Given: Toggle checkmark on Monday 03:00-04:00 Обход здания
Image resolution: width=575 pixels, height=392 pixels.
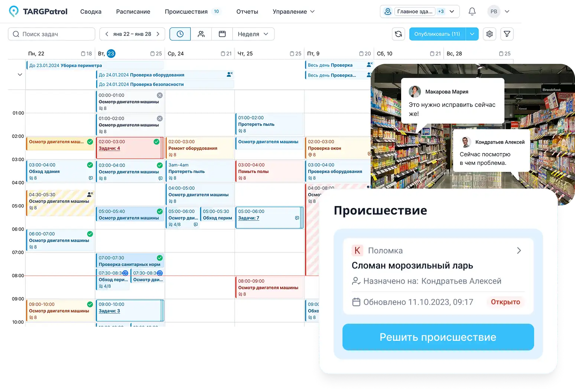Looking at the screenshot, I should 90,165.
